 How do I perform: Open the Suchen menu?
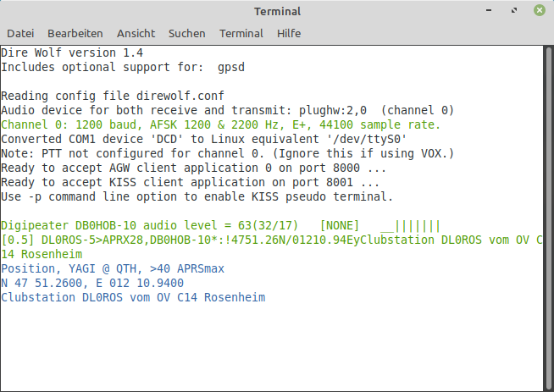point(187,34)
